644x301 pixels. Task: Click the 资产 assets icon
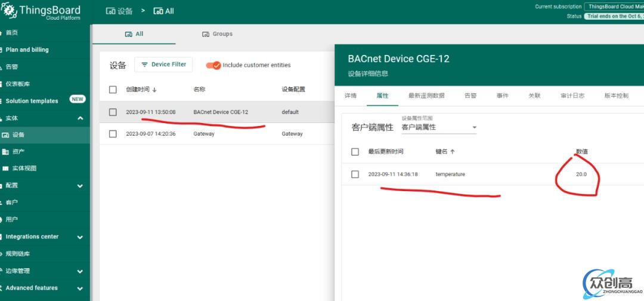pos(5,152)
